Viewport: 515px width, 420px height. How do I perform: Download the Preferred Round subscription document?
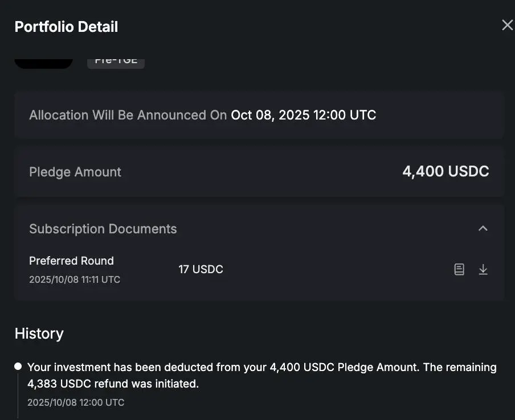[x=483, y=270]
